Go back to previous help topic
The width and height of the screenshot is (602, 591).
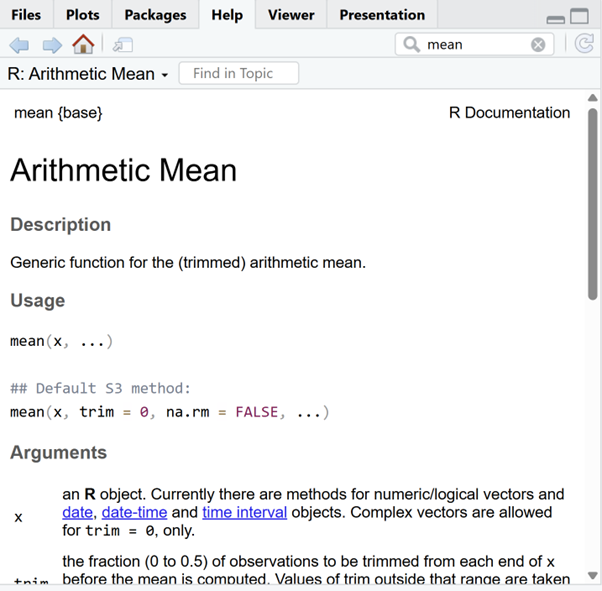pos(19,45)
